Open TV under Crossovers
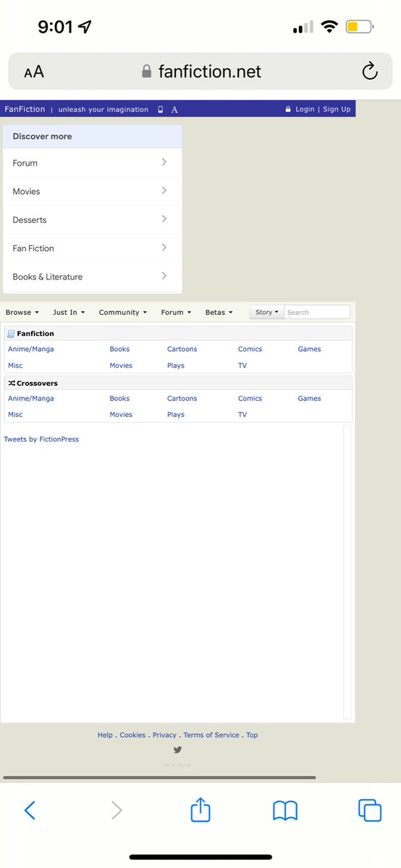Image resolution: width=401 pixels, height=868 pixels. pos(242,415)
